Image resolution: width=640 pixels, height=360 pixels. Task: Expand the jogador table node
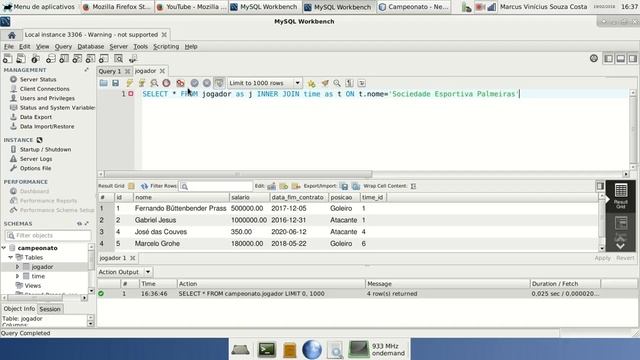[x=17, y=267]
